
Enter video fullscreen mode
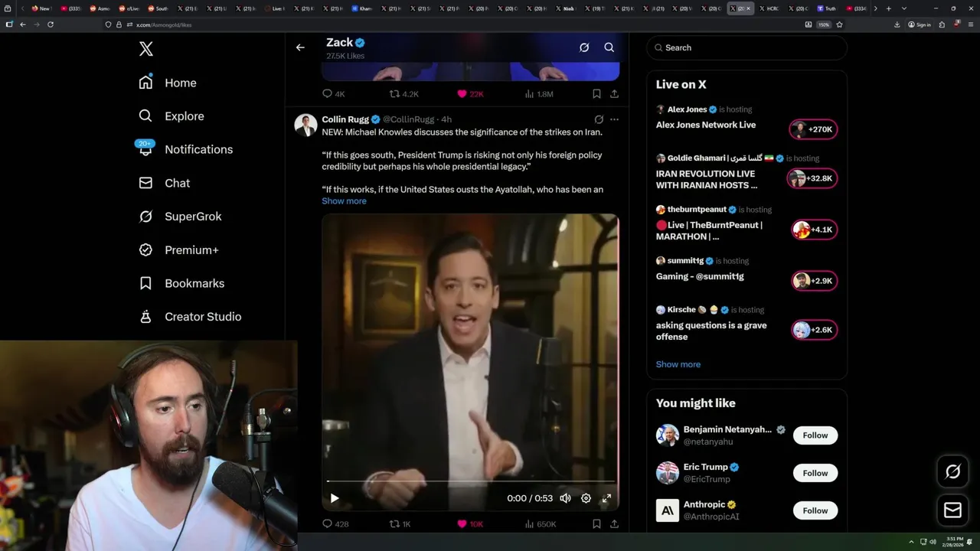coord(606,498)
